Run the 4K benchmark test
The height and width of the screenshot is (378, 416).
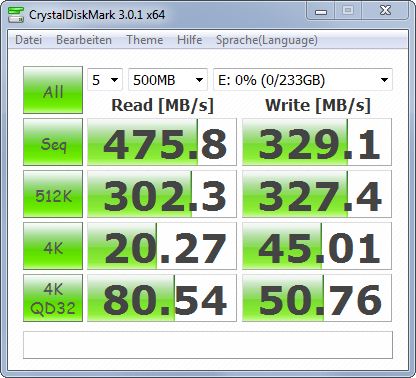tap(53, 246)
